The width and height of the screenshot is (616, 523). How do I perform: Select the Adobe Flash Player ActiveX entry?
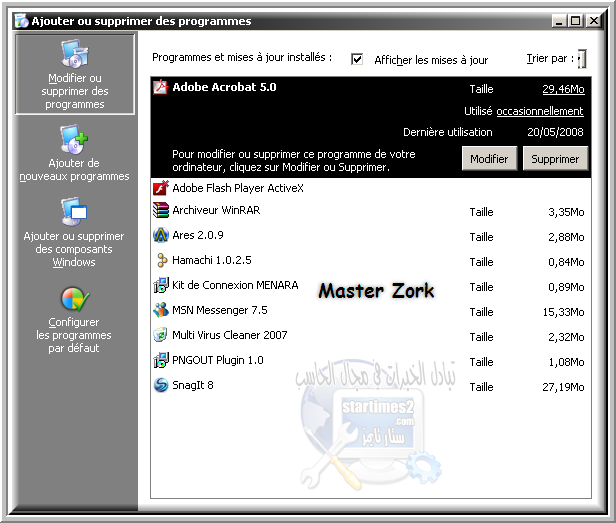pos(371,188)
